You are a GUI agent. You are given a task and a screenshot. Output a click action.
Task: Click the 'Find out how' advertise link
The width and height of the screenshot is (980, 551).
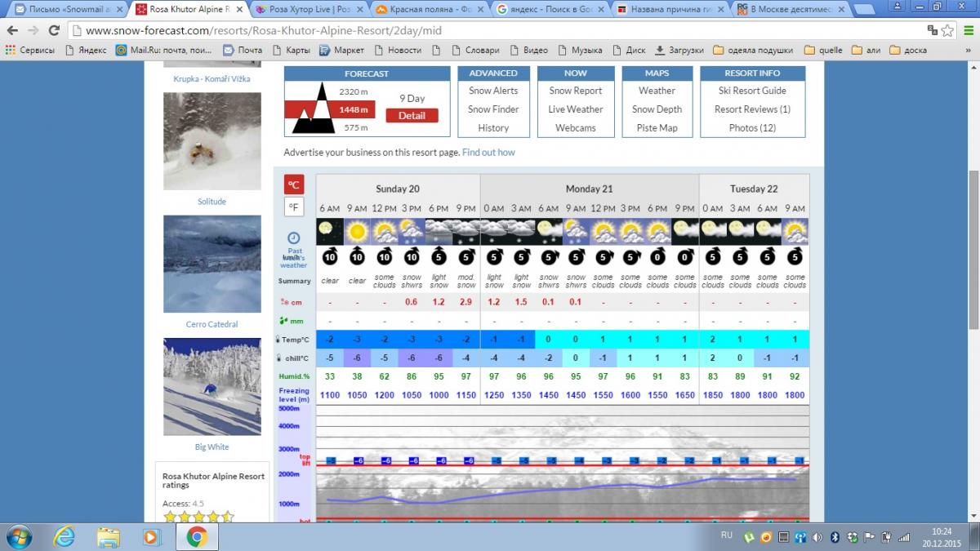point(488,153)
